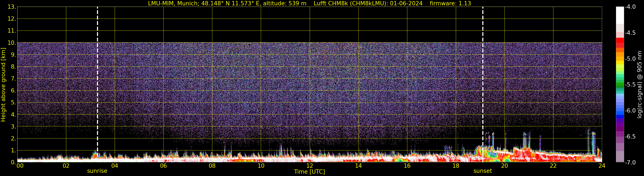
Task: Click the colorbar value '-5.0'
Action: (630, 59)
